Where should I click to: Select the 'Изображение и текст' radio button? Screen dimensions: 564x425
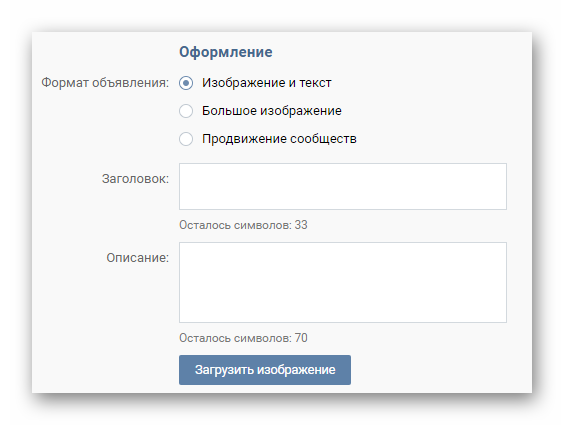point(186,83)
